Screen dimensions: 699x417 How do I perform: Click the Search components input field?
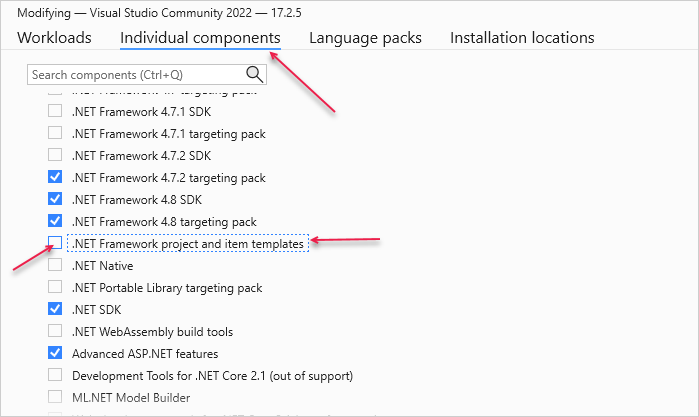(x=135, y=74)
